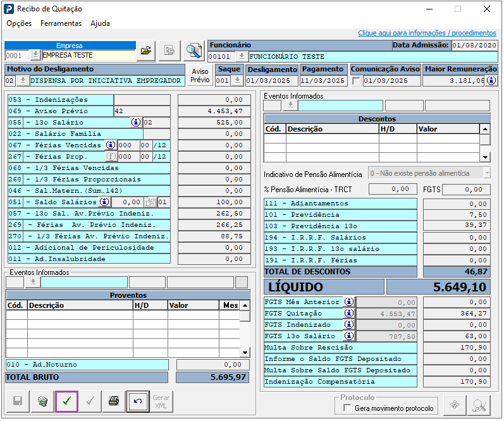Viewport: 504px width, 421px height.
Task: Open the informações / procedimentos link
Action: (427, 33)
